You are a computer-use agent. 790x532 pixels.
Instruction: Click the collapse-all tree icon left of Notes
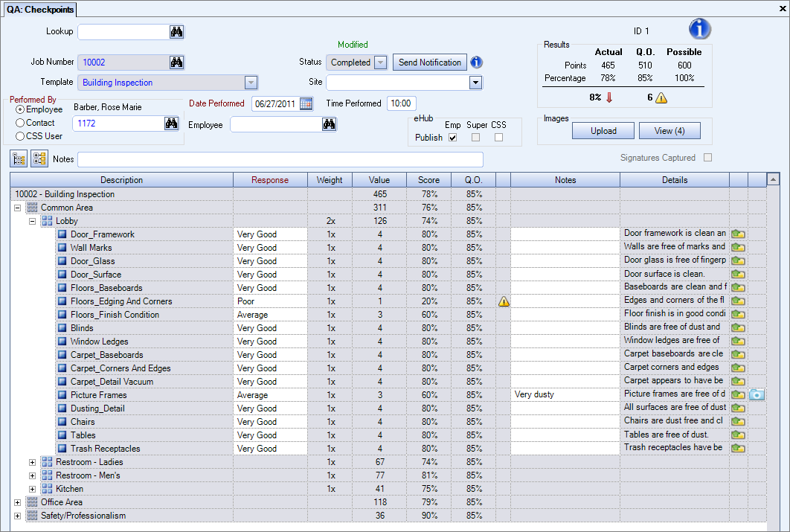(18, 158)
